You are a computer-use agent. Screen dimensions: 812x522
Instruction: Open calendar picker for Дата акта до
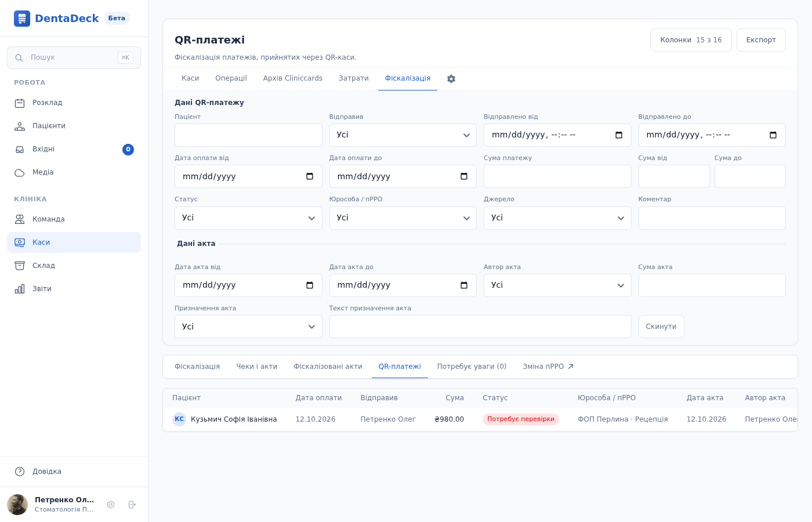point(464,285)
